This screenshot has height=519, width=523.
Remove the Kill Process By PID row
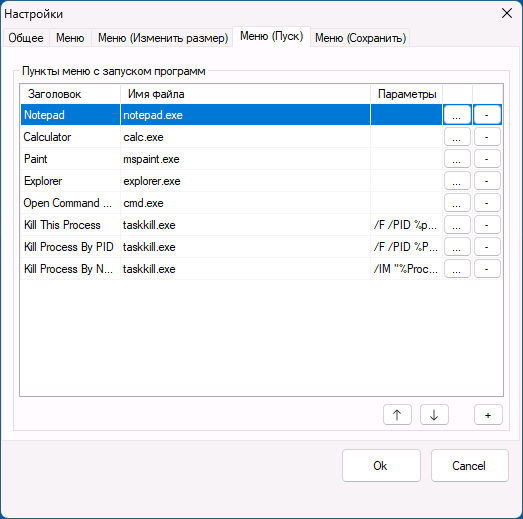coord(487,247)
